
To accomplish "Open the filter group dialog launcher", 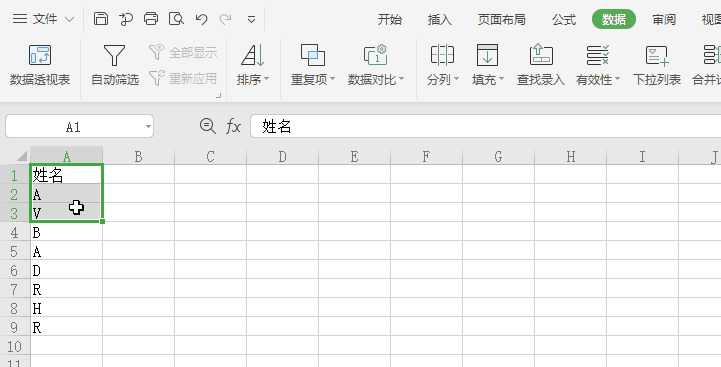I will [x=218, y=96].
